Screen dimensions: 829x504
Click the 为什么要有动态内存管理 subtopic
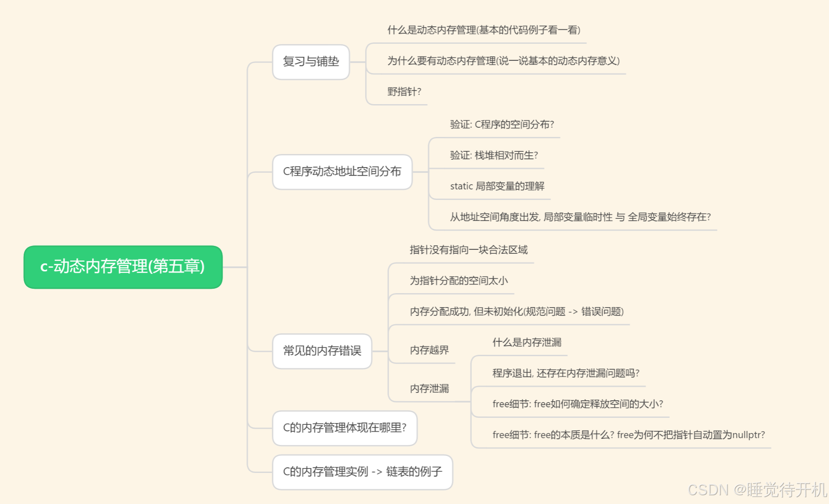click(503, 61)
